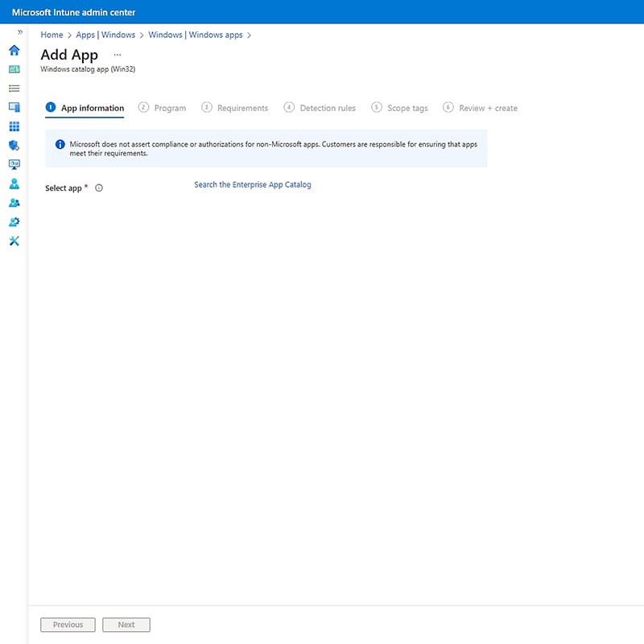The height and width of the screenshot is (644, 644).
Task: Open the Apps section icon
Action: click(14, 126)
